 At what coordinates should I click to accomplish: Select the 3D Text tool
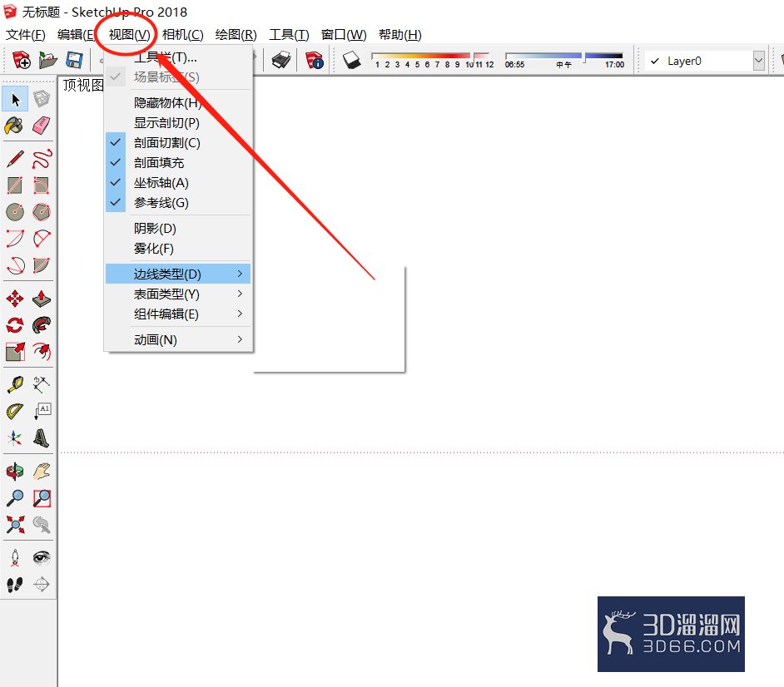tap(42, 437)
